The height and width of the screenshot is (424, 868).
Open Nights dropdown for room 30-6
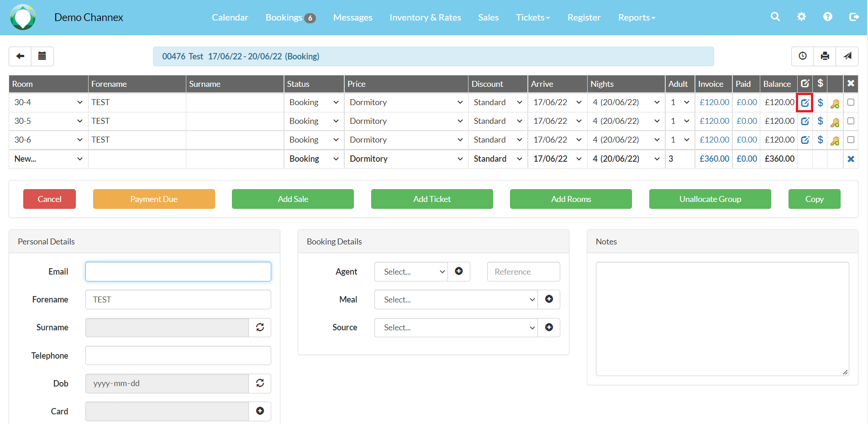626,140
